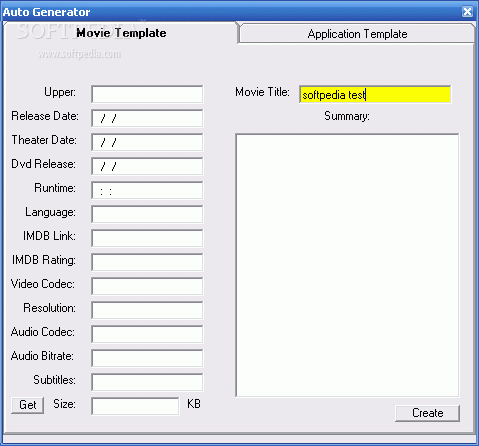
Task: Click the Create button
Action: tap(427, 413)
